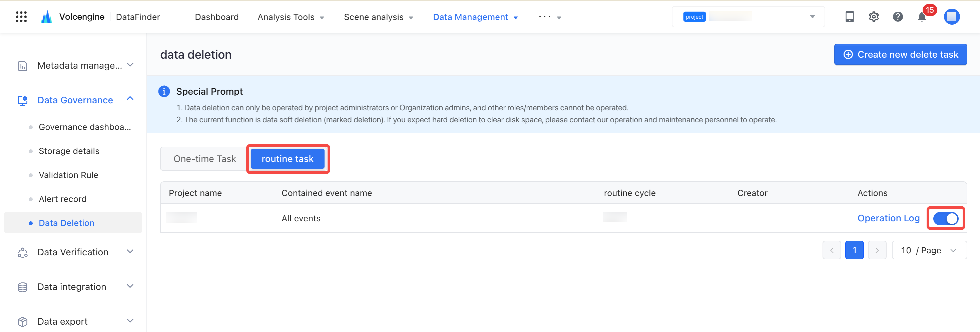980x332 pixels.
Task: Click Create new delete task button
Action: [x=901, y=54]
